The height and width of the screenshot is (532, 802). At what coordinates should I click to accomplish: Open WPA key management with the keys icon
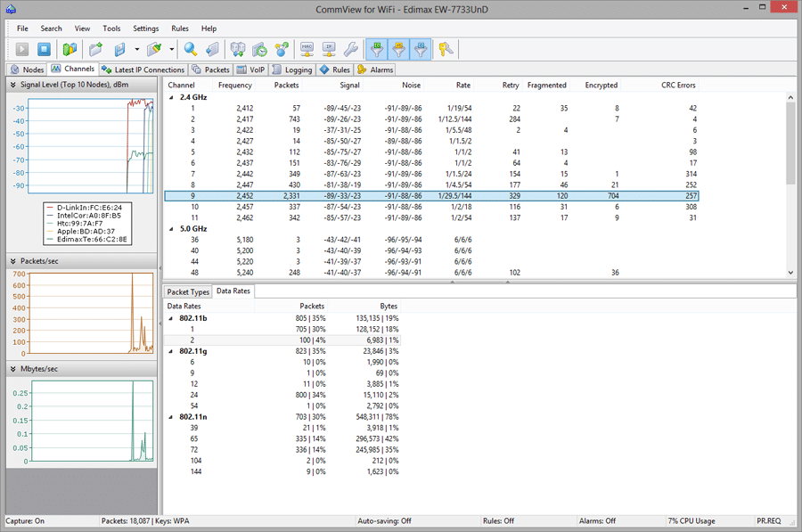tap(444, 50)
